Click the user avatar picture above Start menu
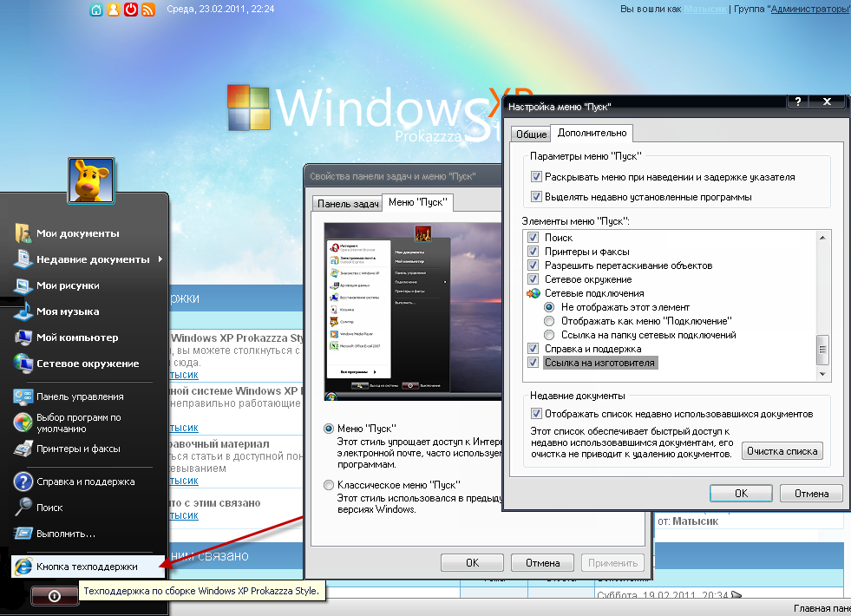Viewport: 851px width, 616px height. (91, 180)
